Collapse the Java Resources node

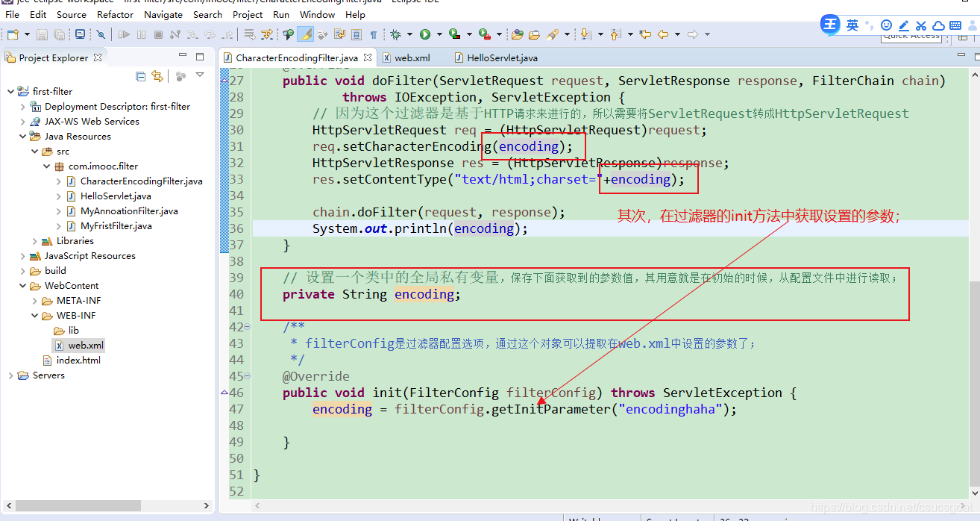(x=23, y=136)
